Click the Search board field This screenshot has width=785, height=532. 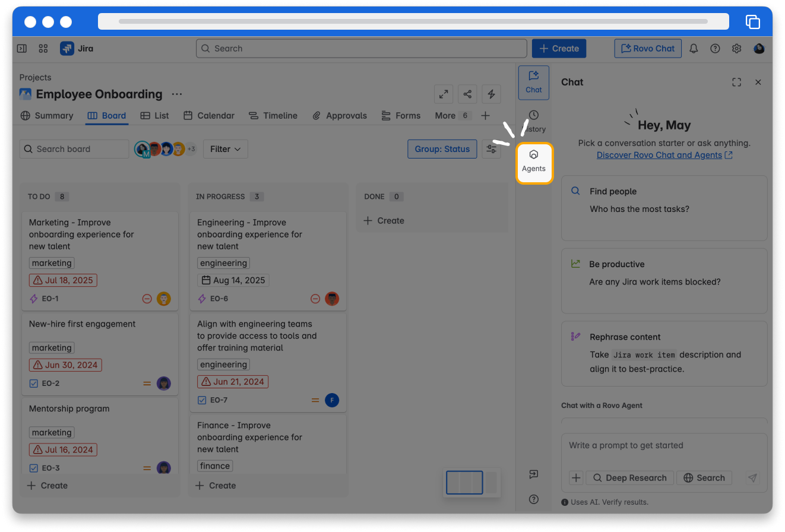(74, 149)
